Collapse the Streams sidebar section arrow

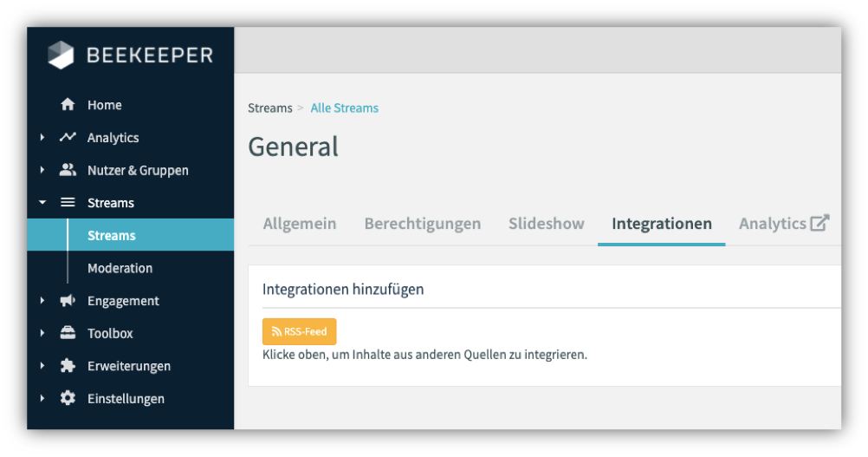42,202
